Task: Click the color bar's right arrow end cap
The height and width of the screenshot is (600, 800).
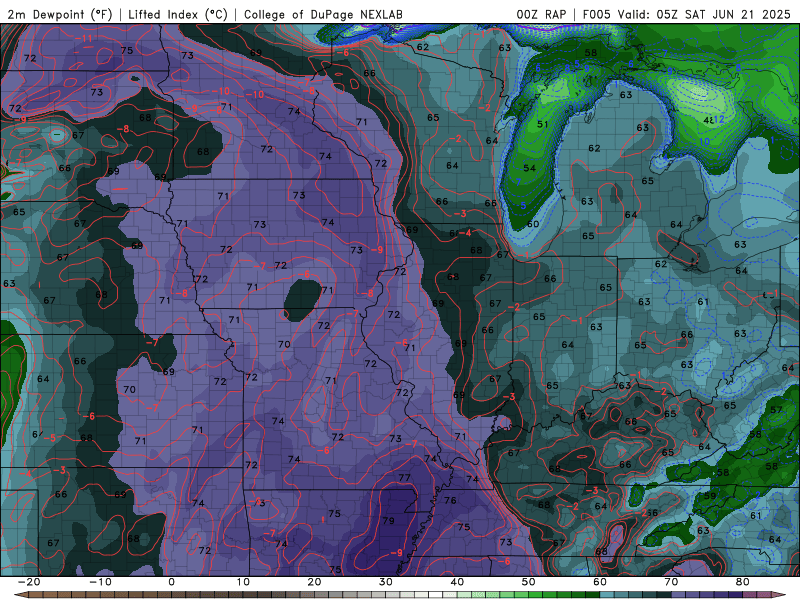Action: tap(779, 595)
